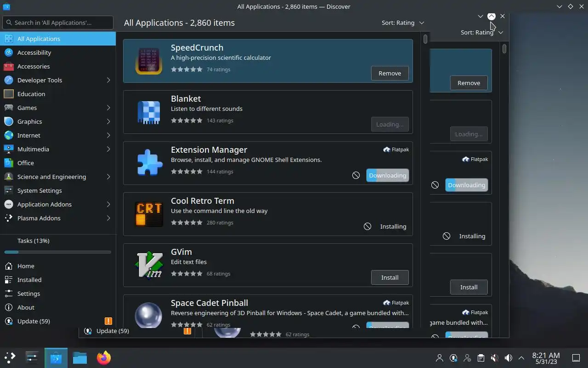Open System Settings from the taskbar
Viewport: 588px width, 368px height.
32,357
